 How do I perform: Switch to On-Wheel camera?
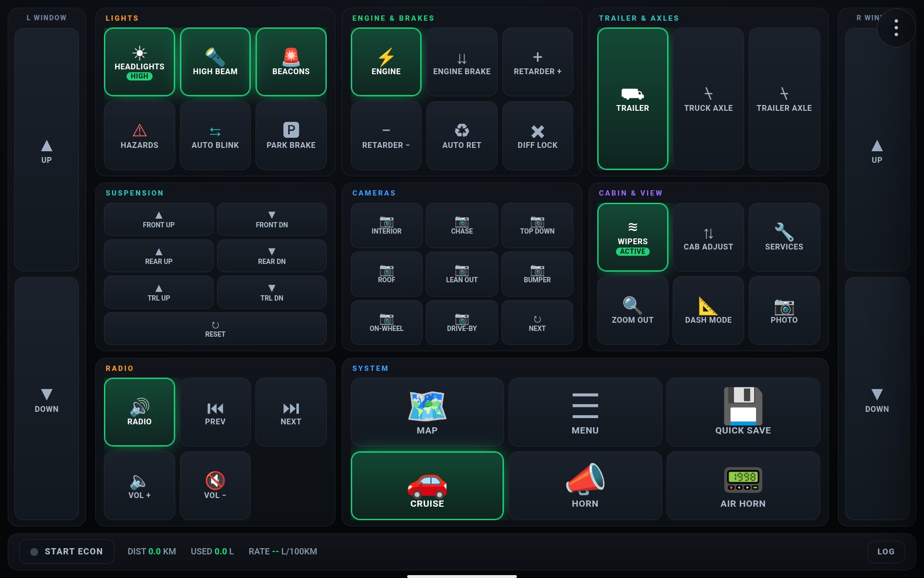pyautogui.click(x=386, y=323)
